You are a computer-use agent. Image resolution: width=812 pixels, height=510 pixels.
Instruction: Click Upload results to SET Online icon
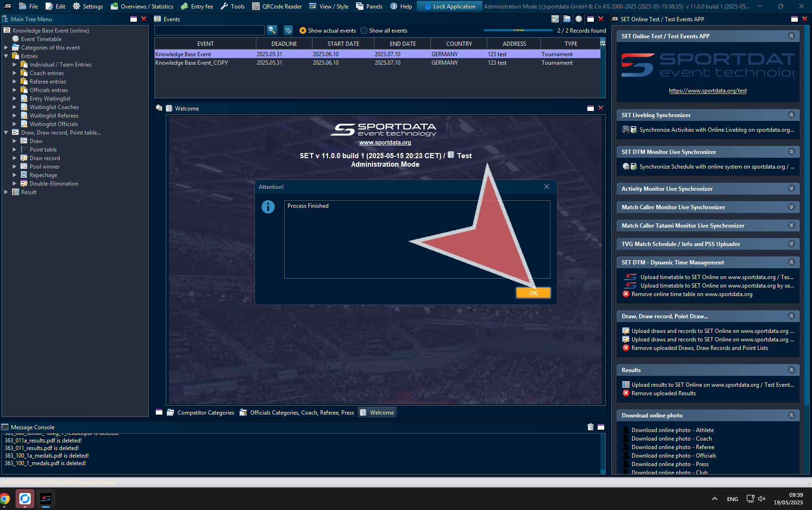[x=626, y=385]
